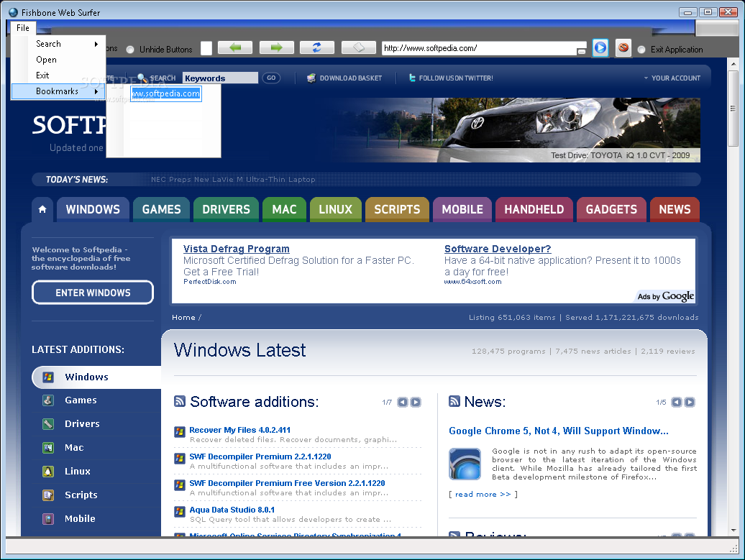Click the read more link
The image size is (745, 560).
coord(483,494)
